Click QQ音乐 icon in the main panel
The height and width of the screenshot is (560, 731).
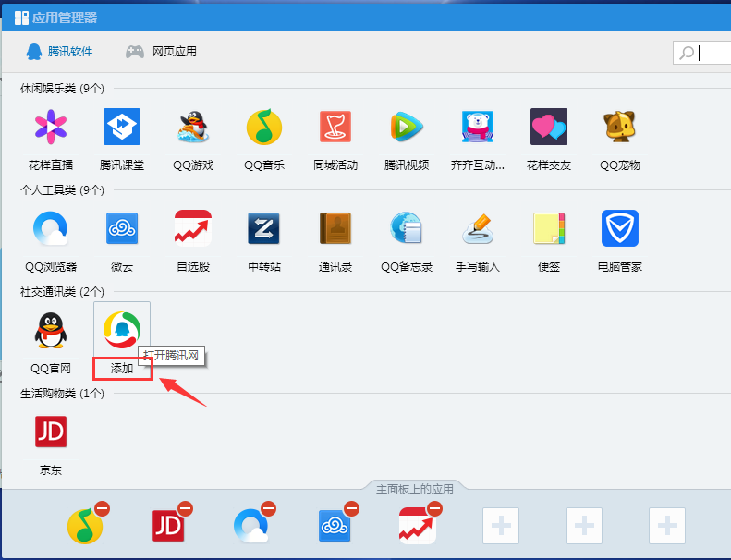pos(85,527)
